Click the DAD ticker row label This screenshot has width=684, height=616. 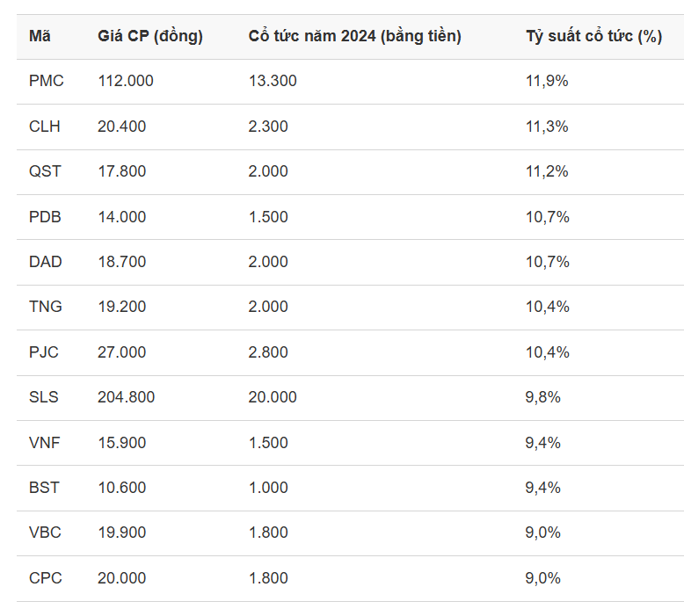pos(46,262)
